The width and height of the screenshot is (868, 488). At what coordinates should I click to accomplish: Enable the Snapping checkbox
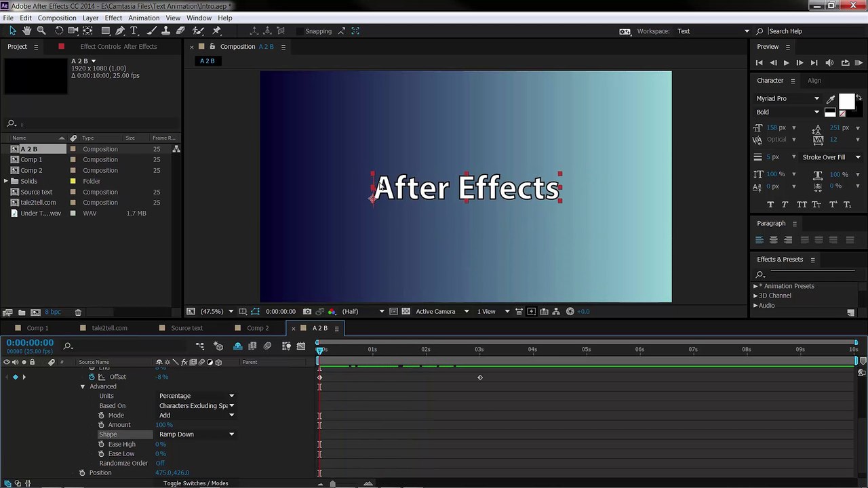[299, 31]
